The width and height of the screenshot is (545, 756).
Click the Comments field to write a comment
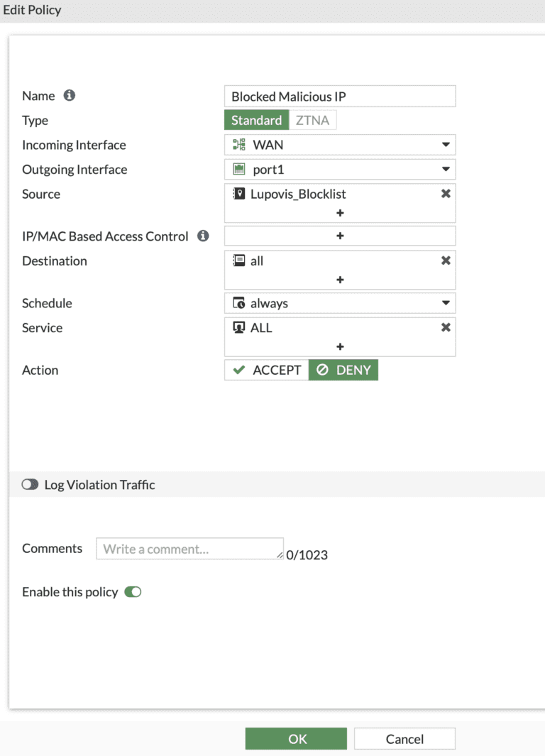point(189,548)
